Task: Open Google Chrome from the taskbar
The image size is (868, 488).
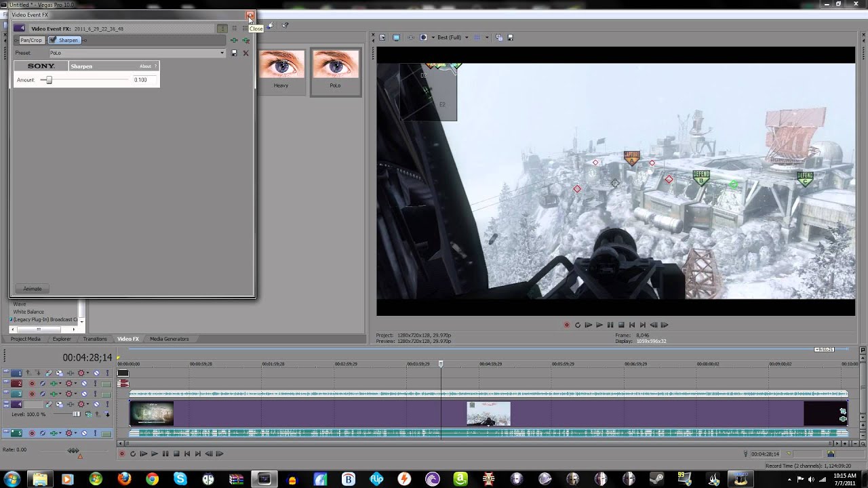Action: click(x=152, y=479)
